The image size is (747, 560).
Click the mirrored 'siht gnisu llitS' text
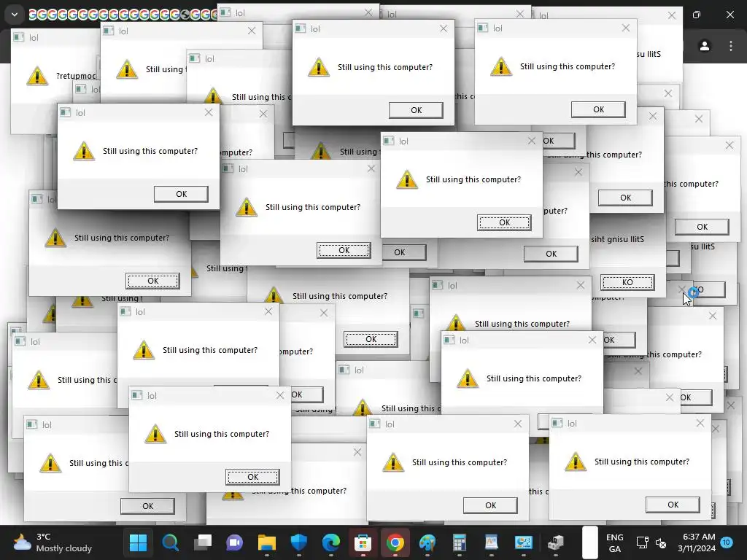[617, 239]
